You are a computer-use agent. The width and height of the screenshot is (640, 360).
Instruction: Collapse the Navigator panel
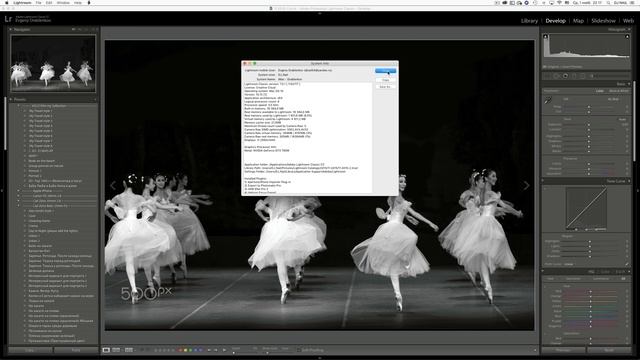pos(11,29)
